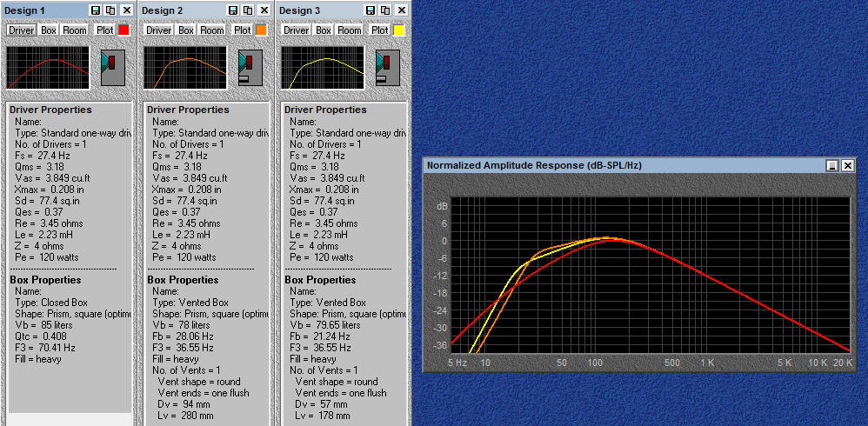Image resolution: width=868 pixels, height=426 pixels.
Task: Open Room settings in Design 3
Action: pyautogui.click(x=350, y=30)
